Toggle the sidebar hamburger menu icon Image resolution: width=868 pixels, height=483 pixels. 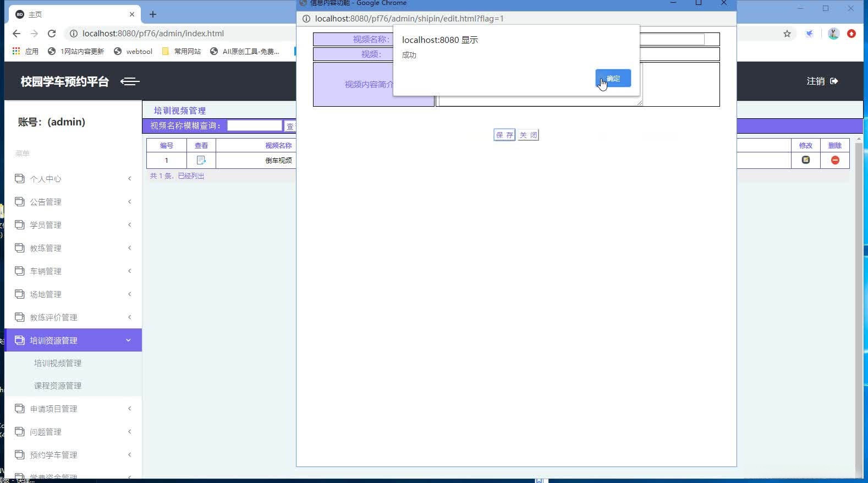(130, 81)
